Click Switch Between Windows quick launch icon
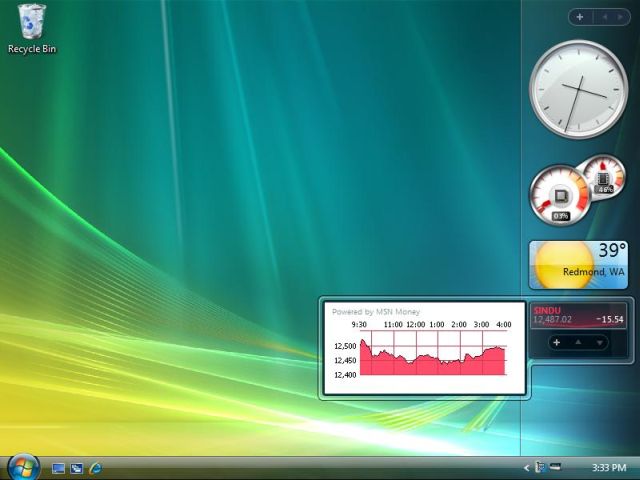The height and width of the screenshot is (480, 640). [x=77, y=468]
